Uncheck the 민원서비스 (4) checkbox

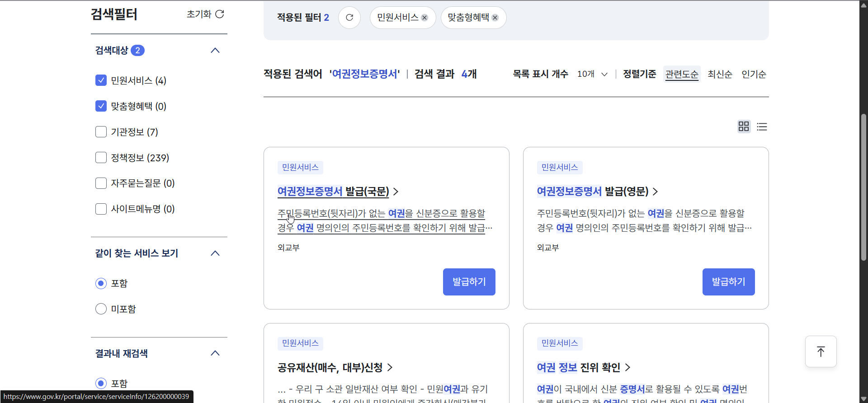101,80
